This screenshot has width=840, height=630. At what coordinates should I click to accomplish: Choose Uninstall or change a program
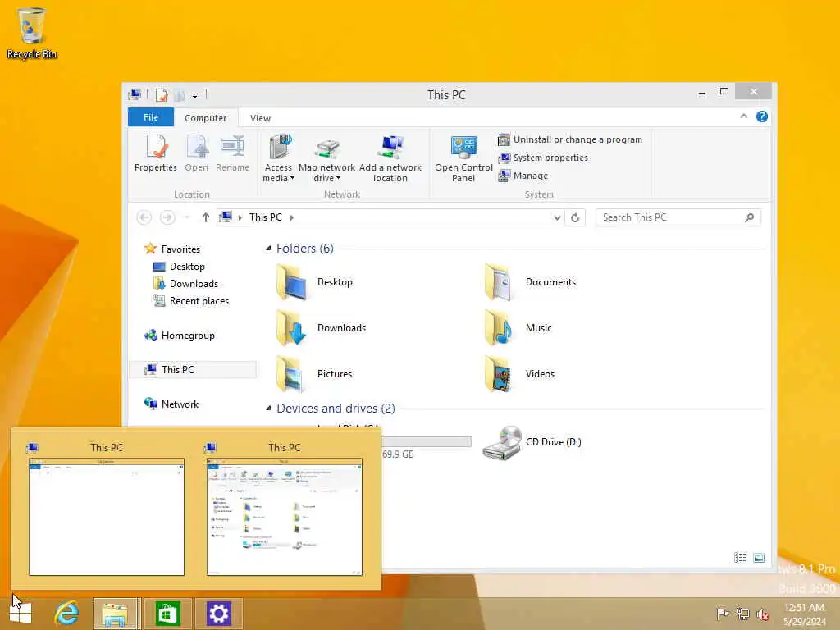point(570,139)
